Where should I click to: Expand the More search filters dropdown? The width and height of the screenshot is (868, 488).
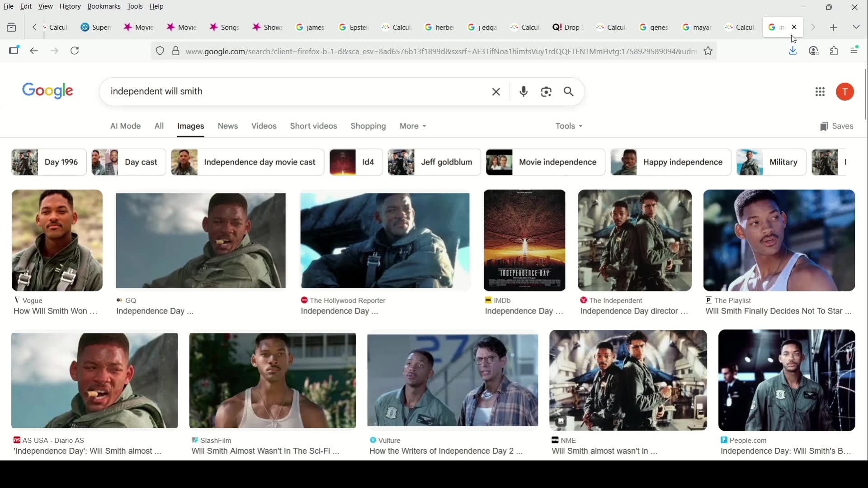(x=413, y=127)
